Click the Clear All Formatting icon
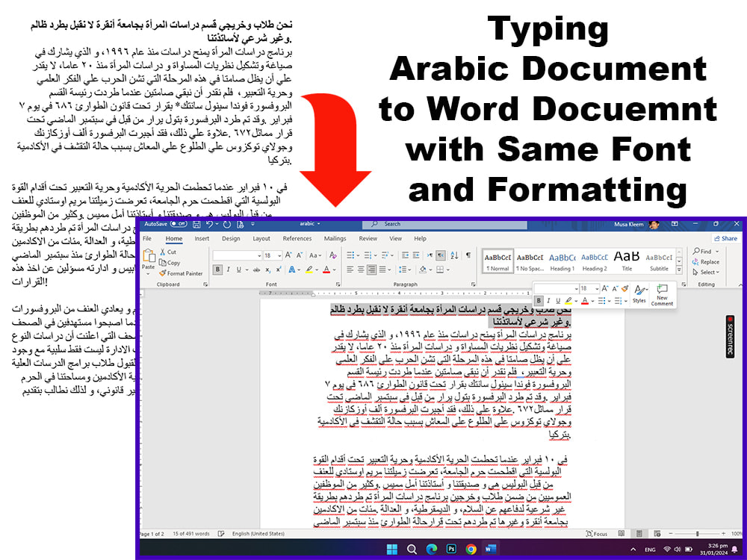 (x=333, y=255)
